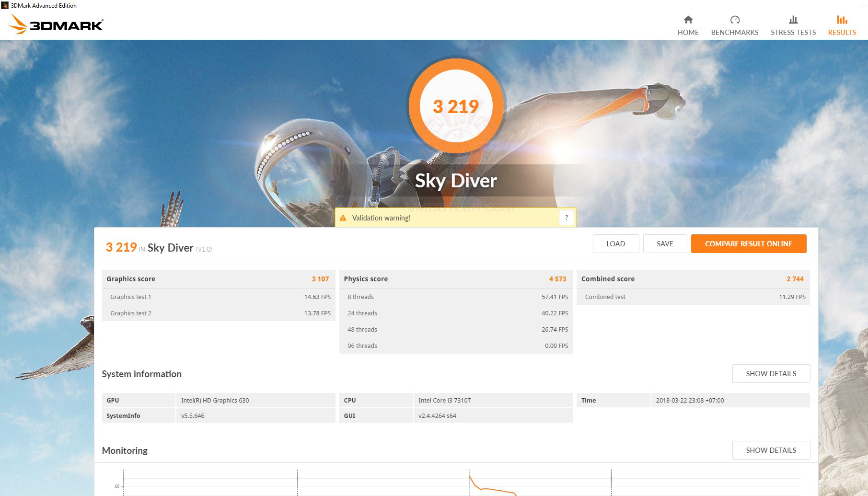868x496 pixels.
Task: Click the 3DMark title bar app icon
Action: [x=5, y=5]
